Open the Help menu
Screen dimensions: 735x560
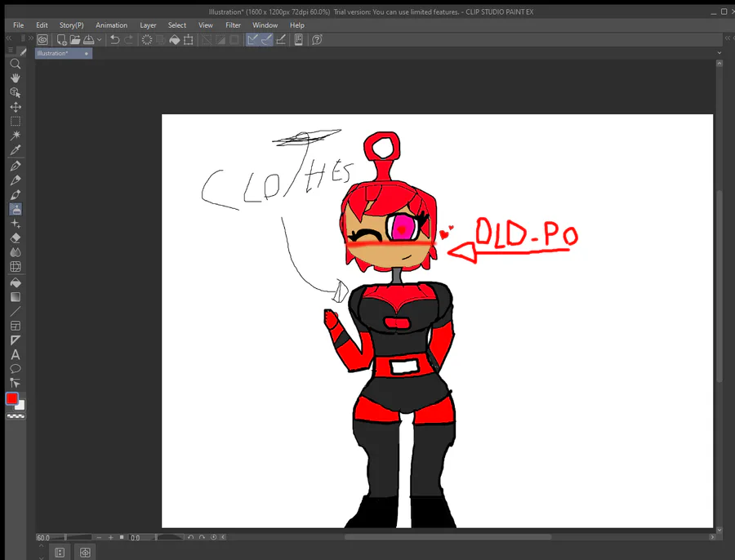coord(296,25)
